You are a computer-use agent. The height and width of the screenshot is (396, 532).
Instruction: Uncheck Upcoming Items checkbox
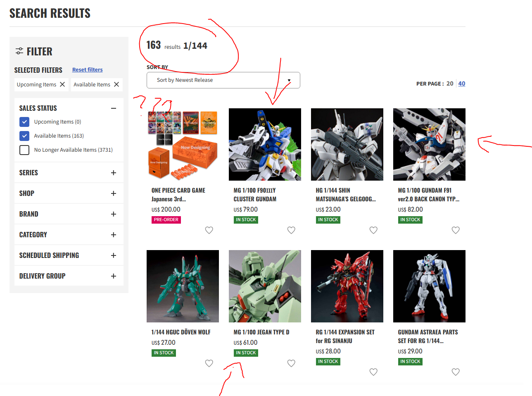pos(24,122)
